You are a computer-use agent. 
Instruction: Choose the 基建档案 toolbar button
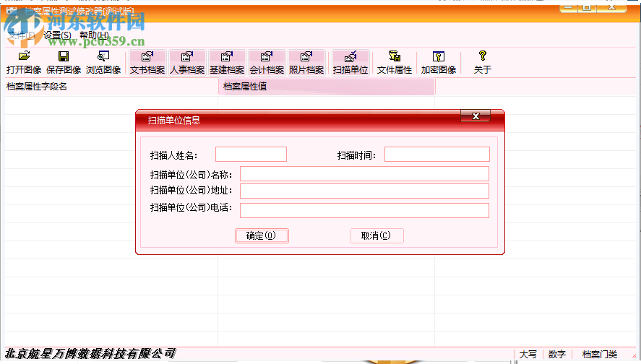coord(226,63)
